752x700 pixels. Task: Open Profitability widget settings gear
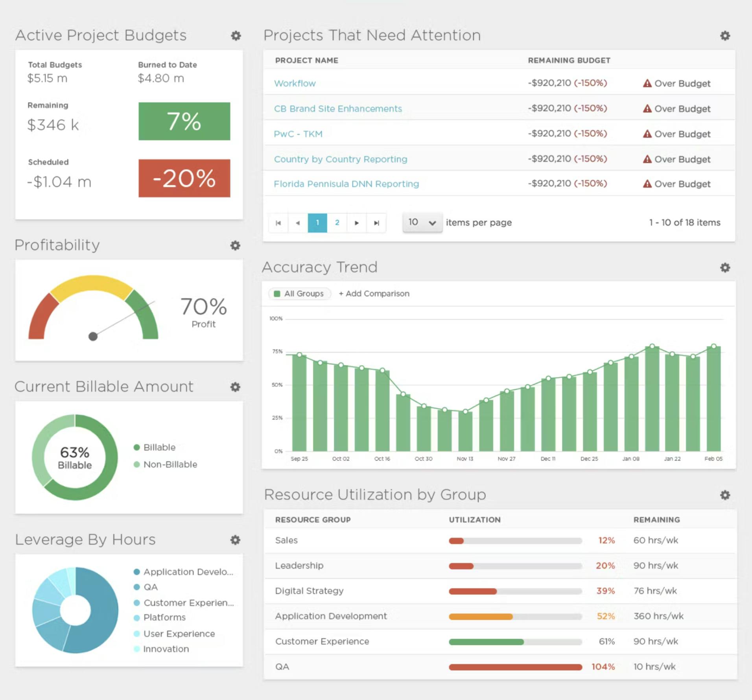pos(235,246)
